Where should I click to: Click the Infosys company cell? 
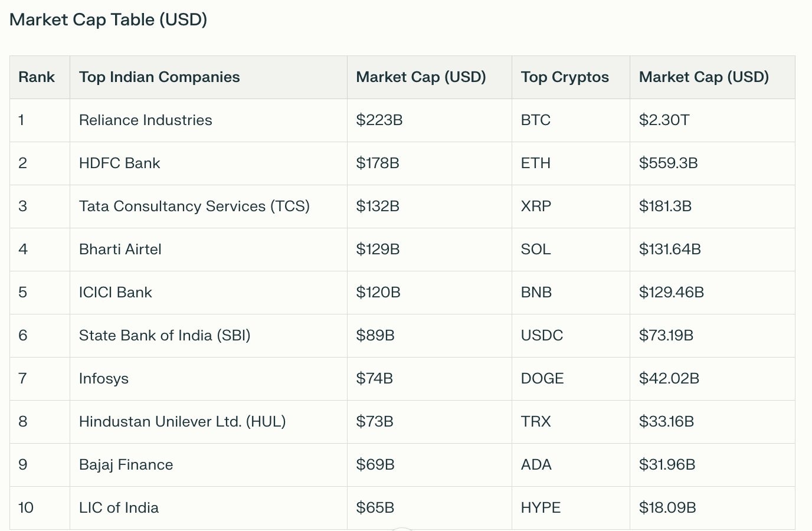pos(103,379)
